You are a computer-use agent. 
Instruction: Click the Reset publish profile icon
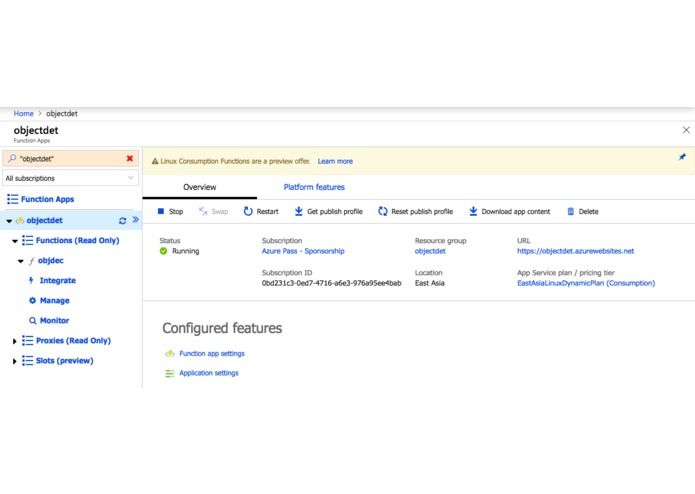click(383, 211)
